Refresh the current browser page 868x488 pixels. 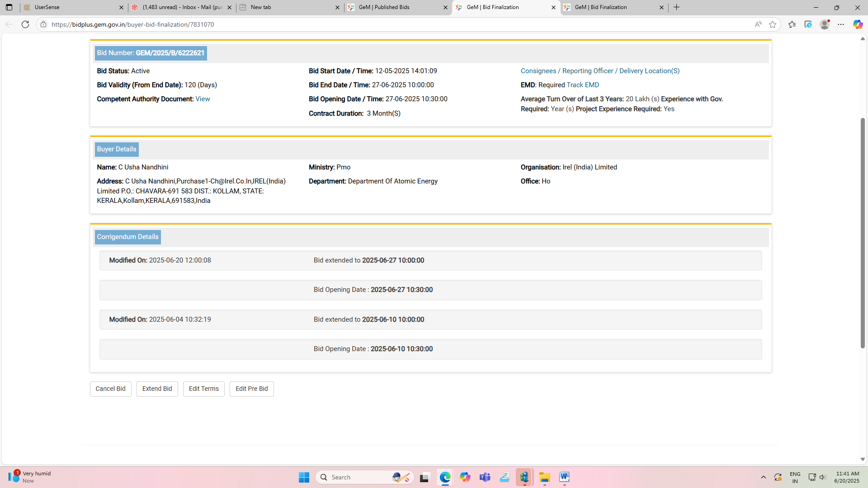(x=25, y=24)
